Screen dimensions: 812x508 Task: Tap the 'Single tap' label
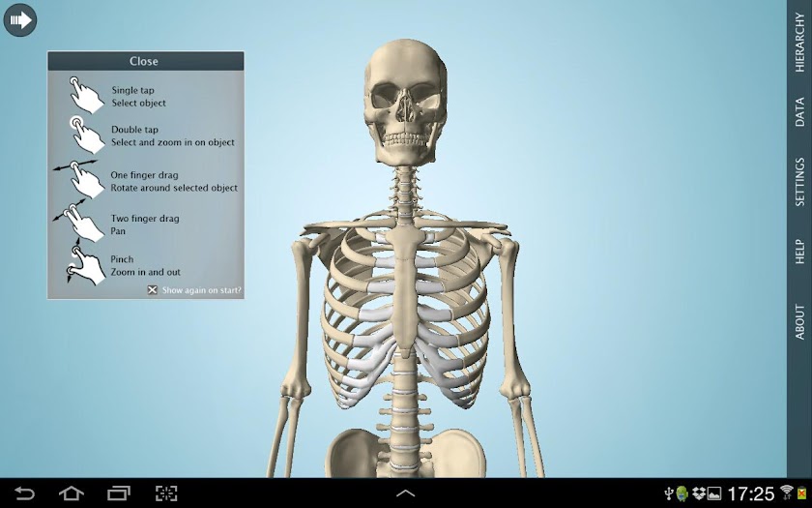tap(132, 90)
